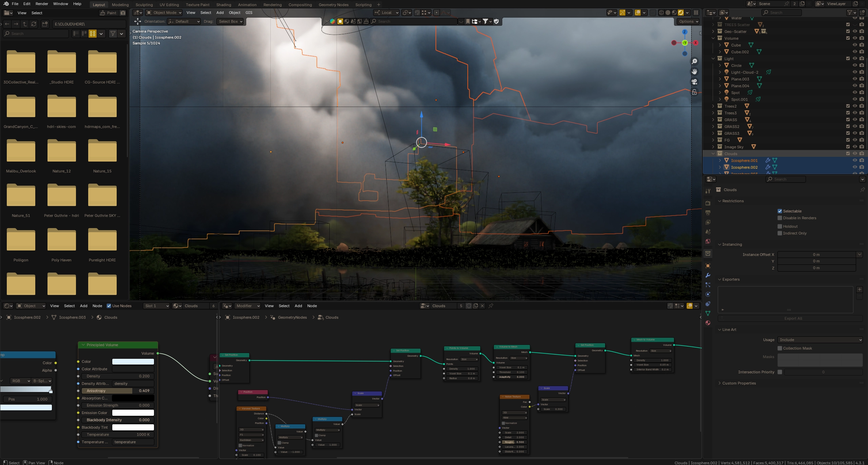Open the Drag Select Box dropdown

tap(230, 21)
